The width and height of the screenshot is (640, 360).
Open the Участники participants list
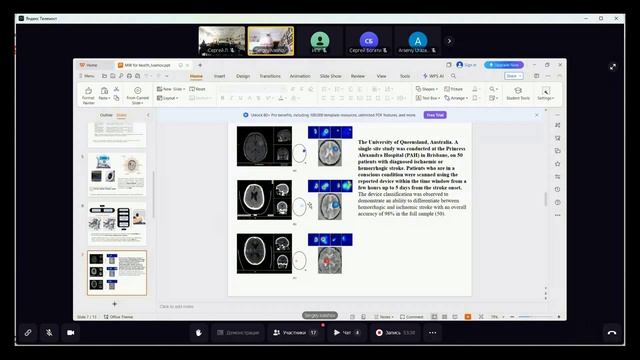click(295, 333)
